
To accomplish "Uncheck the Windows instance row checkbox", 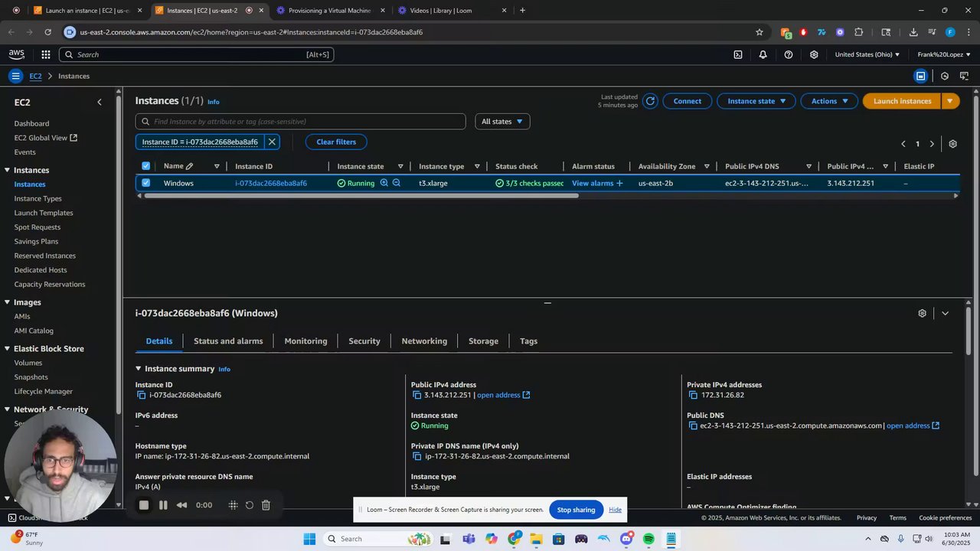I will [x=146, y=183].
